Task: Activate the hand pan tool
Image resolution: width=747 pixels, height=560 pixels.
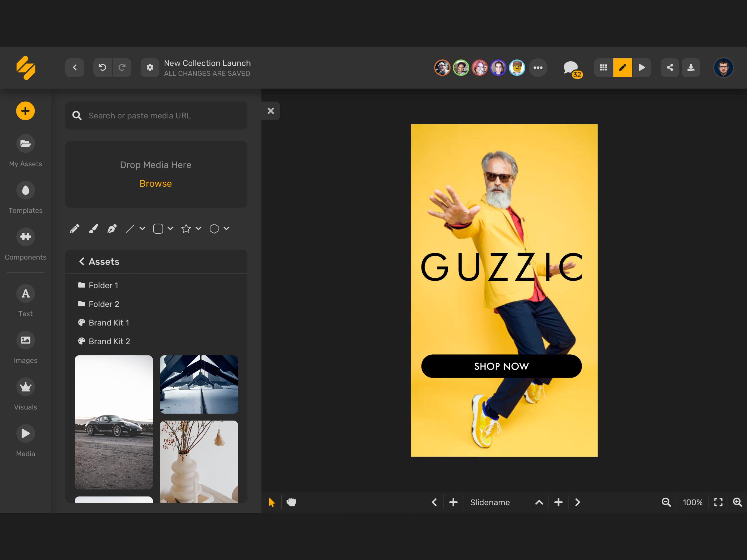Action: (x=291, y=502)
